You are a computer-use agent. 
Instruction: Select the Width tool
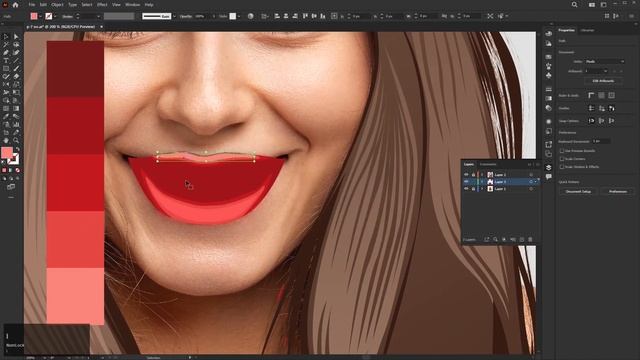click(6, 92)
